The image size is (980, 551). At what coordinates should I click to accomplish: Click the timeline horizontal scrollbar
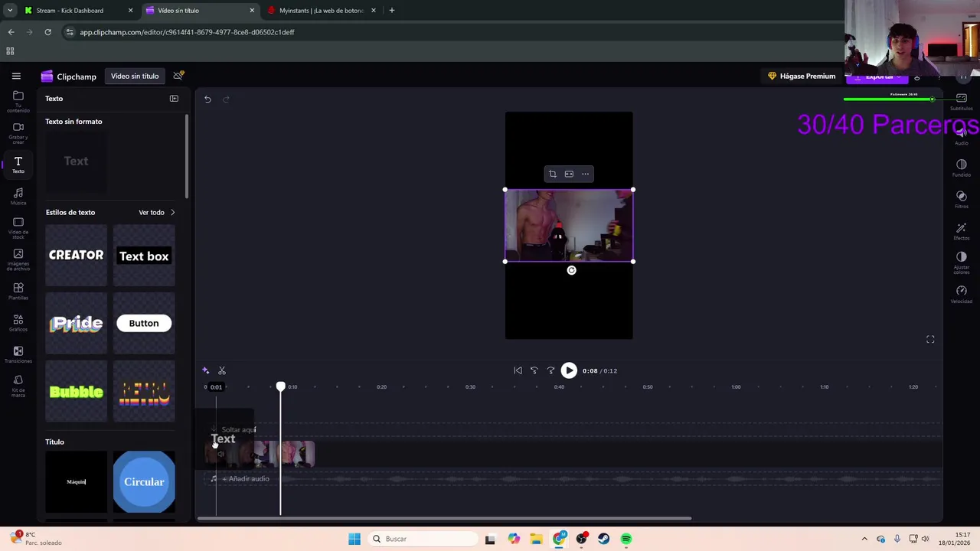444,518
